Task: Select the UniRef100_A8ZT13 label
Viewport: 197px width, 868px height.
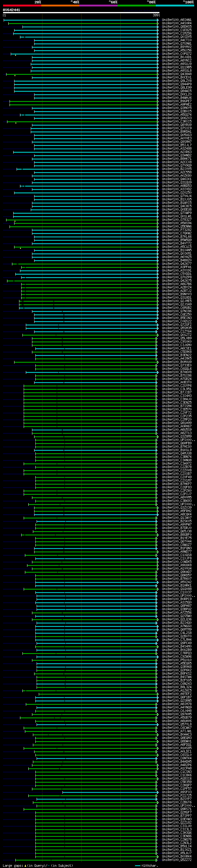Action: pyautogui.click(x=176, y=433)
